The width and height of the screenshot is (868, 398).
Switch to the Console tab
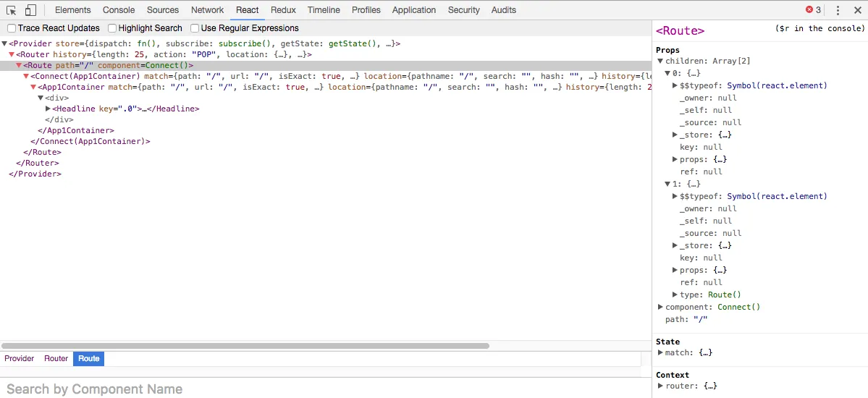coord(119,10)
